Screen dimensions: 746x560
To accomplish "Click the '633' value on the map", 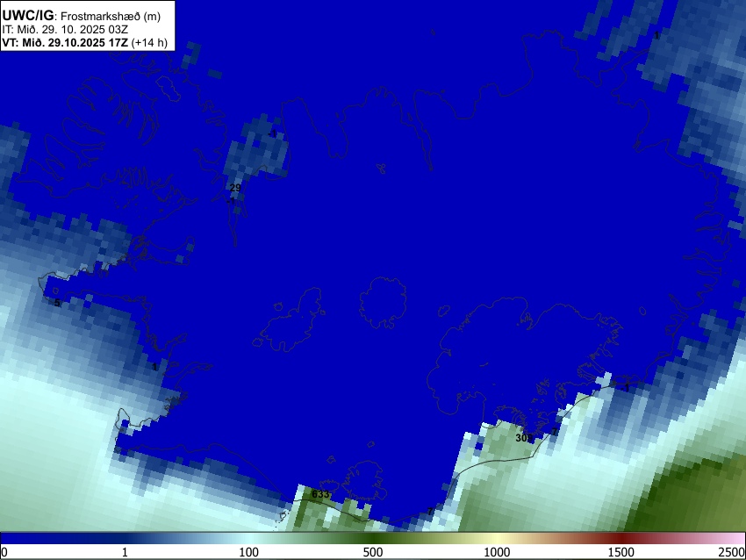I will click(320, 494).
